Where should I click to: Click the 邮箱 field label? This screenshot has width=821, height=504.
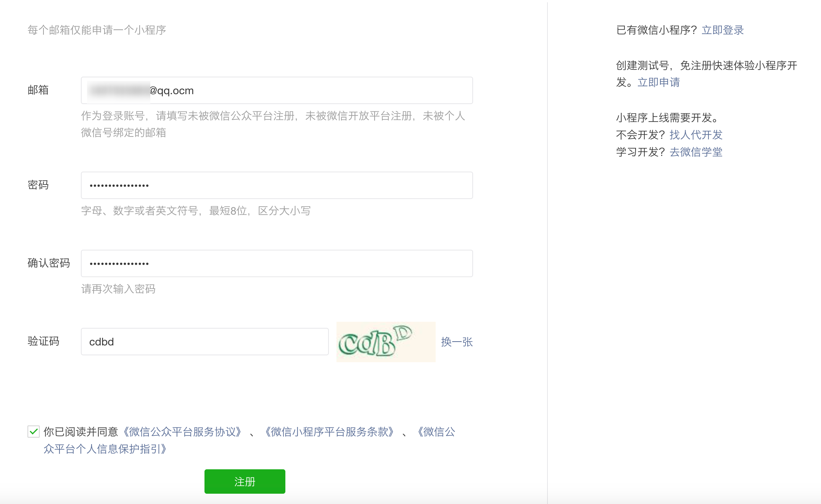tap(38, 90)
